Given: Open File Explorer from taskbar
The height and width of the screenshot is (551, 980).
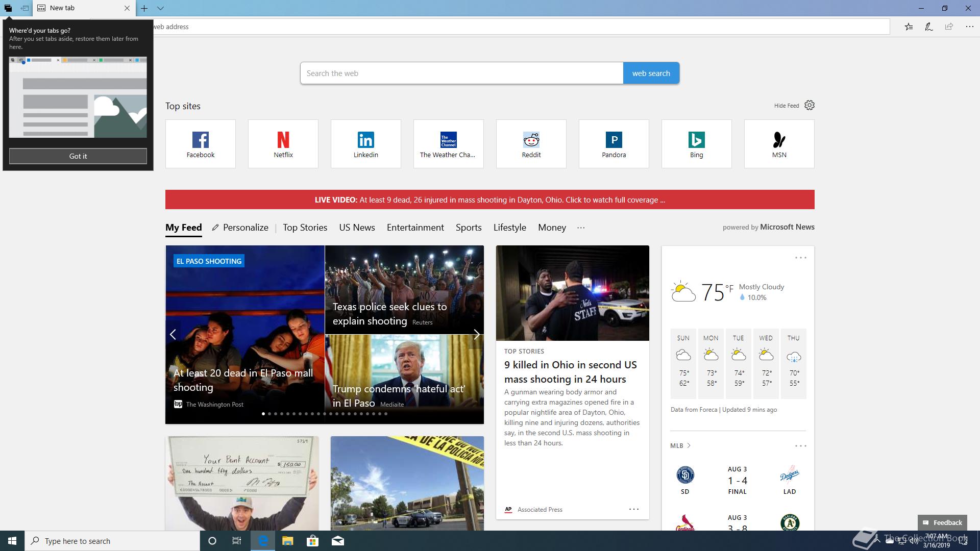Looking at the screenshot, I should coord(288,541).
